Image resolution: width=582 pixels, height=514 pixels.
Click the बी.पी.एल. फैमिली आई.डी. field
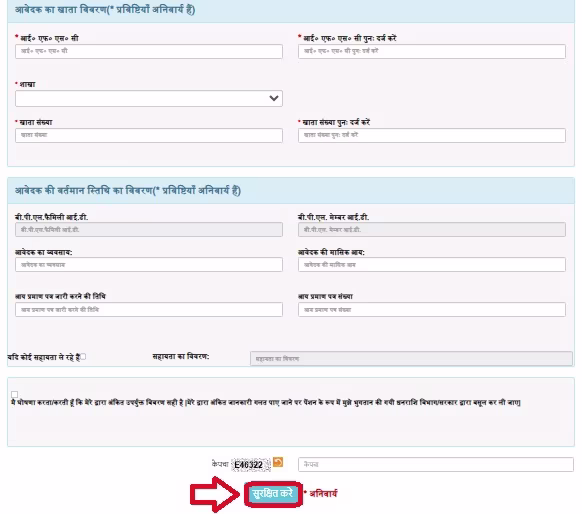[149, 229]
